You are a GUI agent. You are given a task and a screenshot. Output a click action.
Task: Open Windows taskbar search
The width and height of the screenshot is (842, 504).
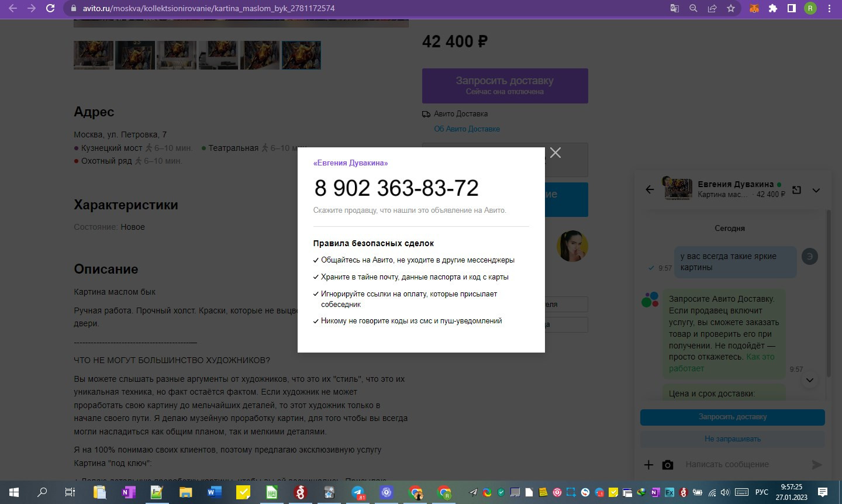point(42,492)
